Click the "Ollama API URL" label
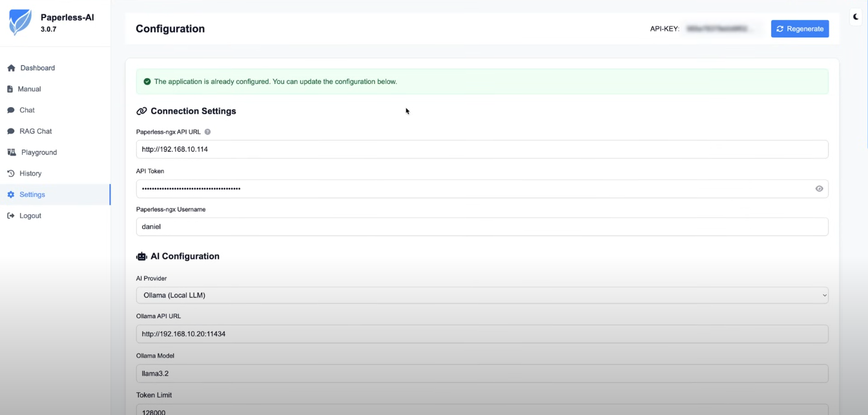Viewport: 868px width, 415px height. tap(158, 316)
